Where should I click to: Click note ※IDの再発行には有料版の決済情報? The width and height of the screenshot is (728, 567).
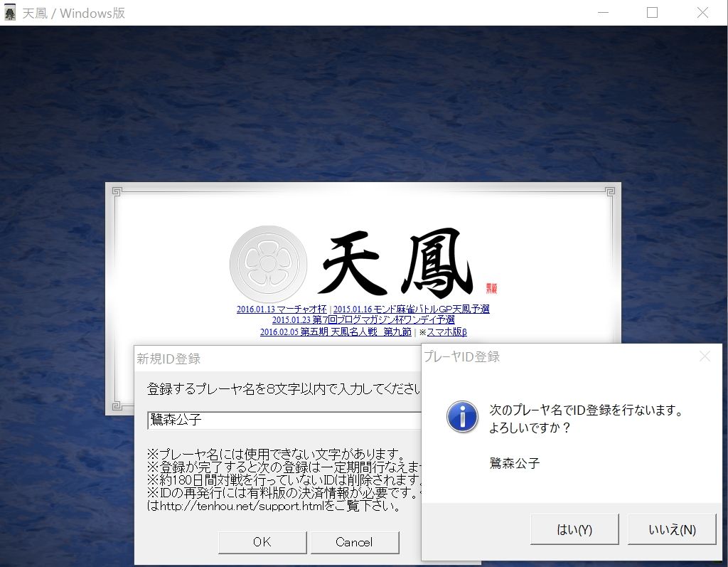[284, 492]
